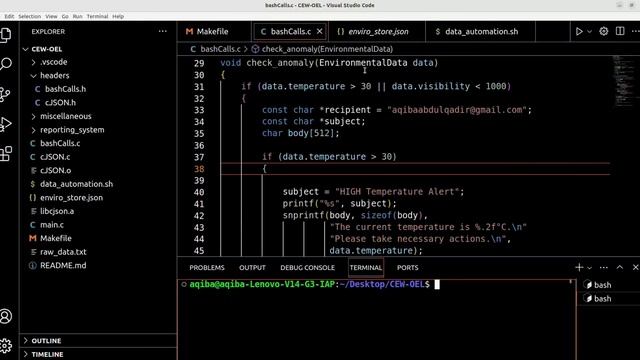Maximize the panel with the up chevron
The height and width of the screenshot is (360, 640).
(x=620, y=268)
